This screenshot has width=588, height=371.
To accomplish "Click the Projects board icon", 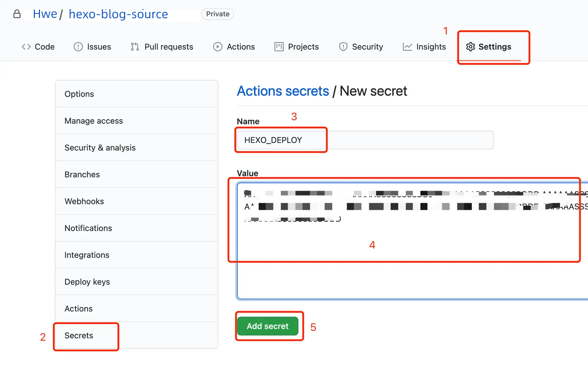I will [279, 47].
